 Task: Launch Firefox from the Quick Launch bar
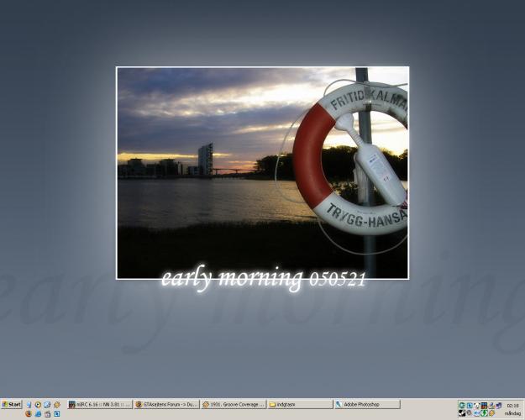click(28, 413)
